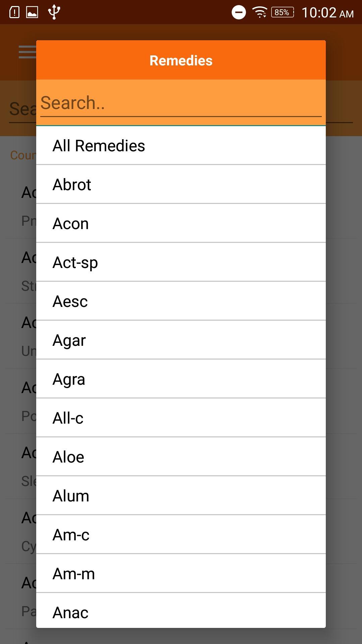Tap the alert notification icon in status bar

[x=14, y=12]
